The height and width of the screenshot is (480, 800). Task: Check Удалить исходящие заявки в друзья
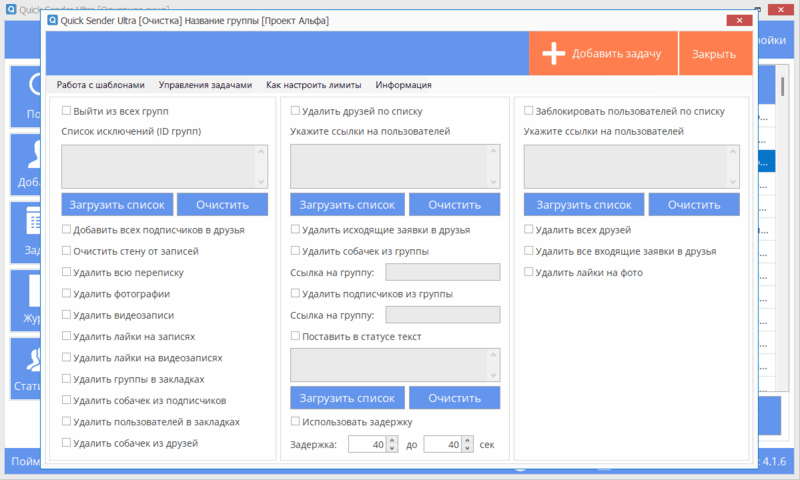coord(295,230)
